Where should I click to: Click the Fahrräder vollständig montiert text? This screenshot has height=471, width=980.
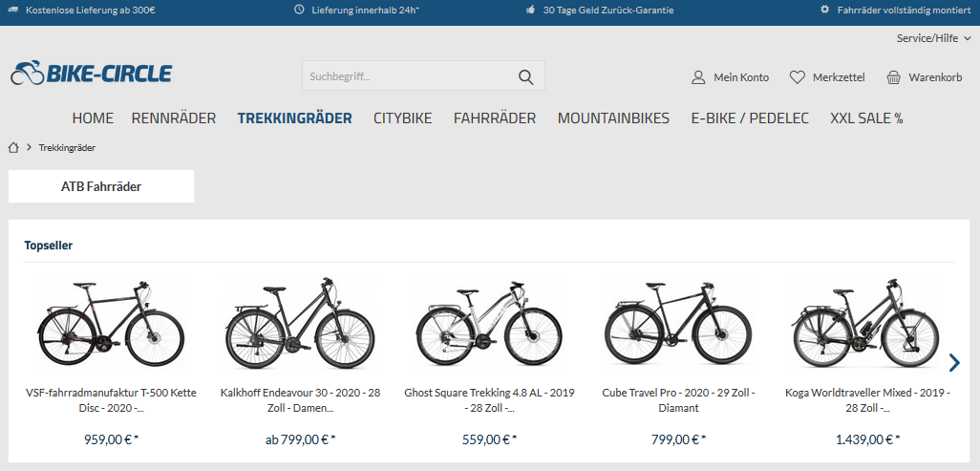904,10
